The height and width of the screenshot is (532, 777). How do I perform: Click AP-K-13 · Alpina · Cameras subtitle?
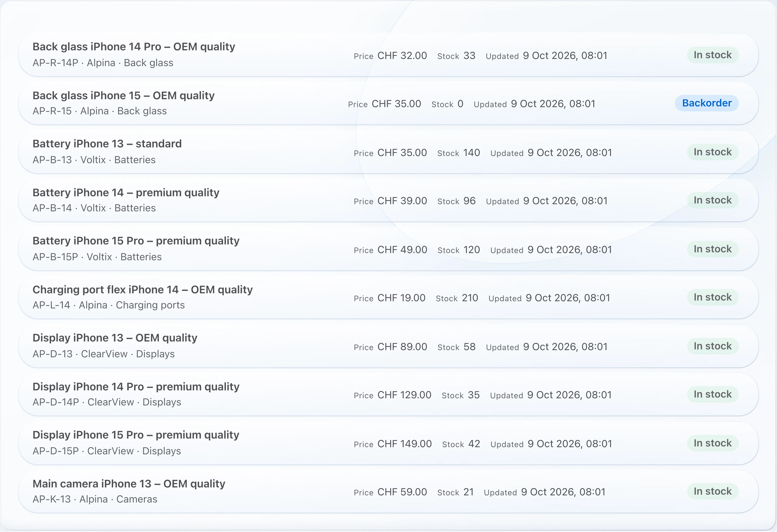[x=95, y=499]
